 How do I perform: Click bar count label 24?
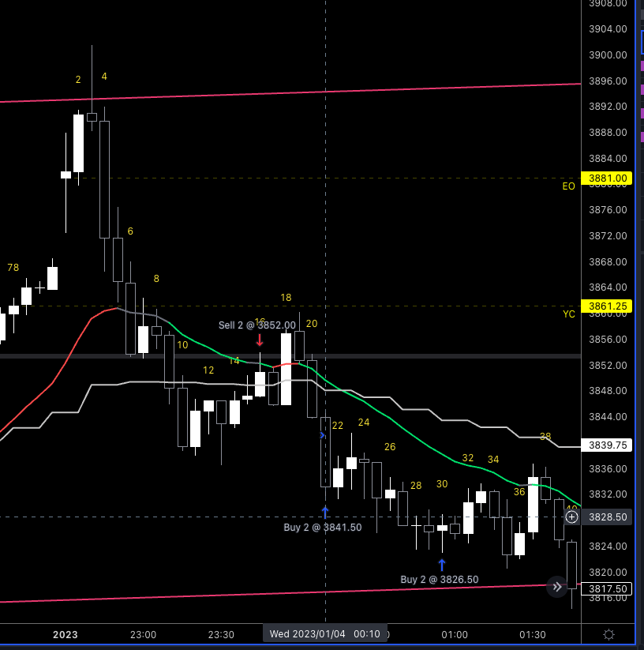364,423
